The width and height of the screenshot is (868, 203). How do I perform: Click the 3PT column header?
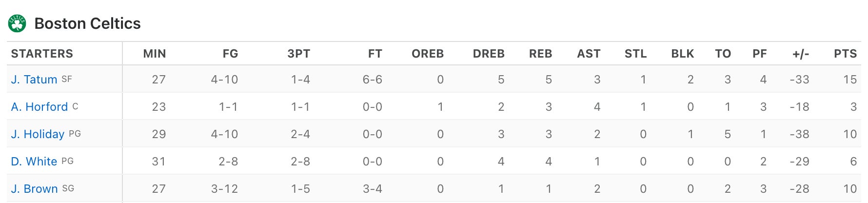click(298, 54)
